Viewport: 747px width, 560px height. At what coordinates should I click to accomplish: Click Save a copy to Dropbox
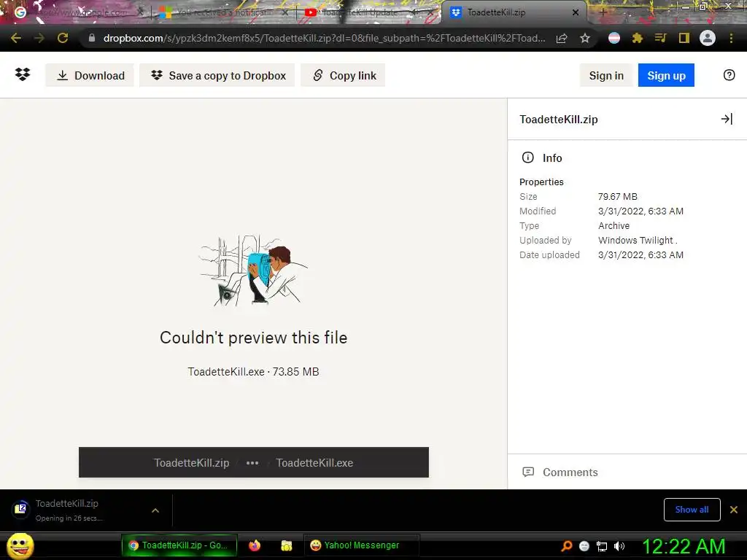(217, 75)
